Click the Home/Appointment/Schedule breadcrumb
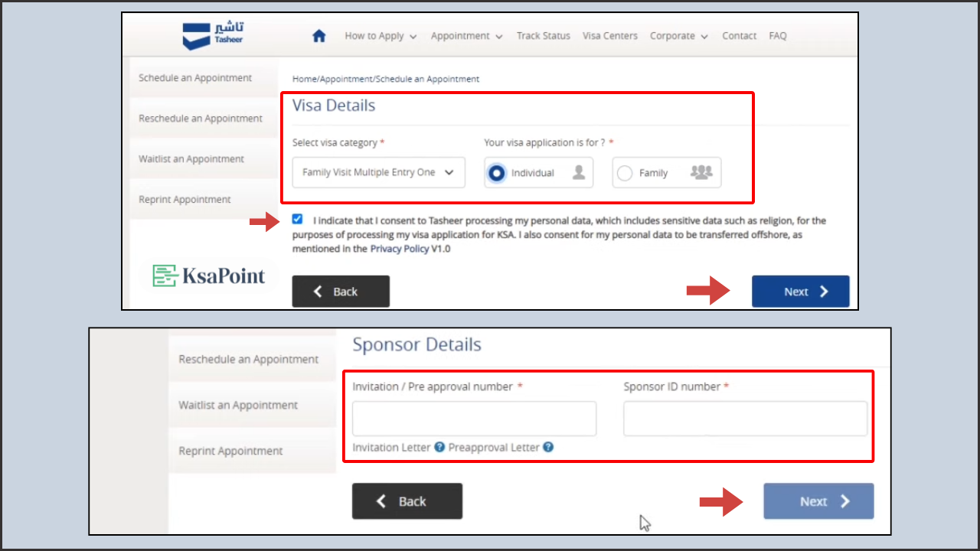Image resolution: width=980 pixels, height=551 pixels. pyautogui.click(x=386, y=79)
